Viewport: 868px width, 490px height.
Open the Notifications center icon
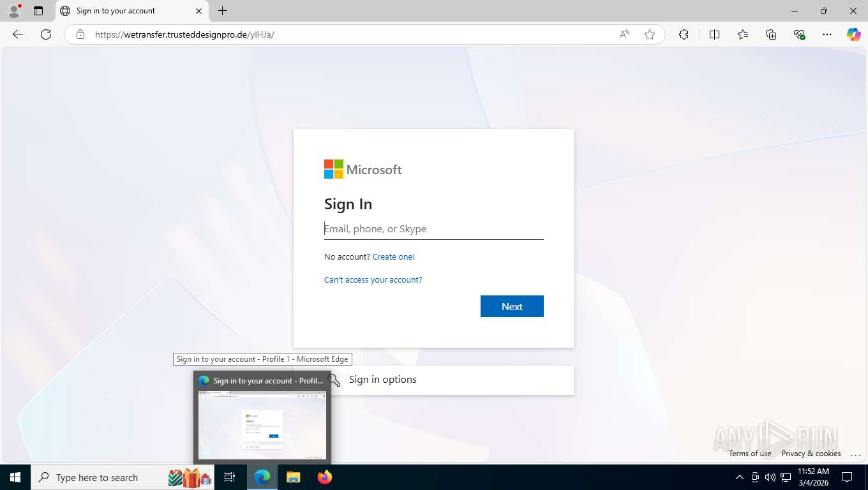pyautogui.click(x=847, y=477)
